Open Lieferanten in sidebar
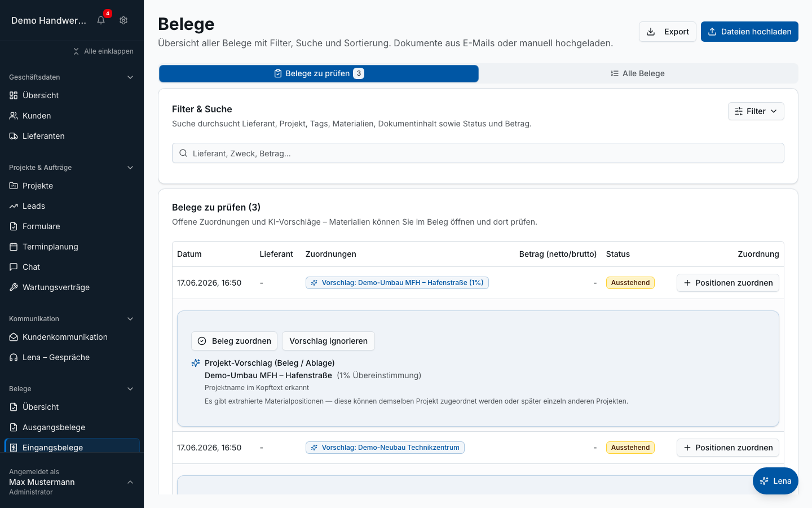Viewport: 812px width, 508px height. (x=72, y=136)
